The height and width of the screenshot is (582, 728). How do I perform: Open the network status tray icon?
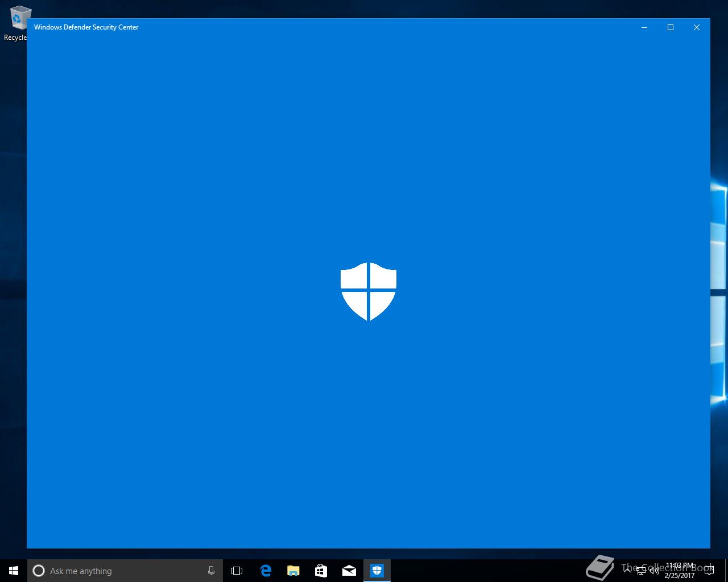[x=641, y=571]
